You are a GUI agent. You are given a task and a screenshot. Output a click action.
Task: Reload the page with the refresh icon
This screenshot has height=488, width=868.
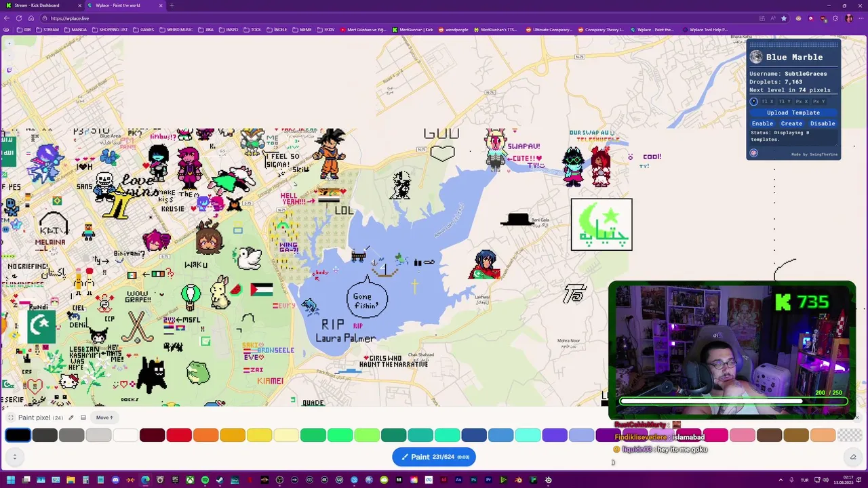tap(18, 18)
